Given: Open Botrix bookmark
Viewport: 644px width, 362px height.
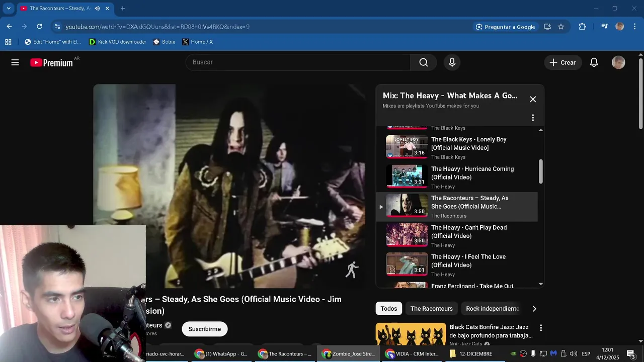Looking at the screenshot, I should tap(164, 42).
